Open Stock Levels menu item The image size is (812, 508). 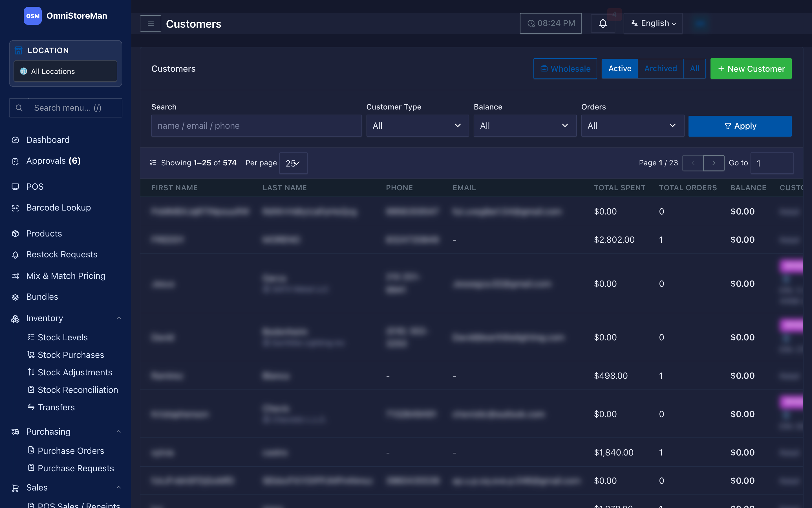click(x=62, y=337)
